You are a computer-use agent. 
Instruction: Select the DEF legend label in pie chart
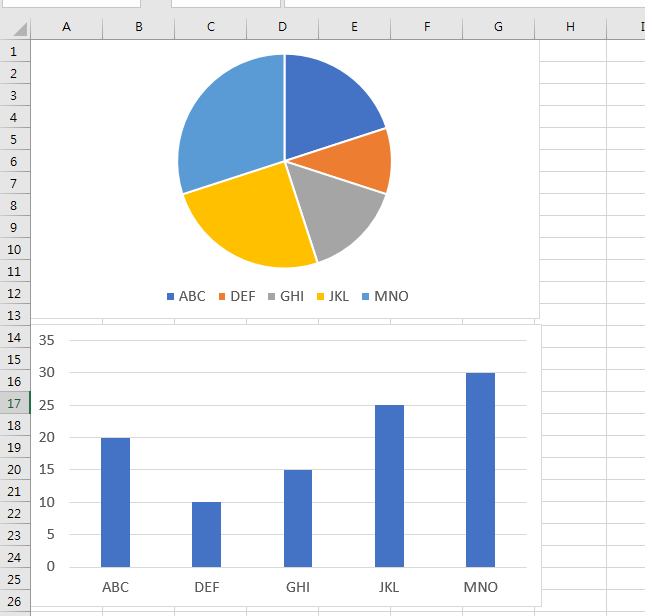click(243, 296)
